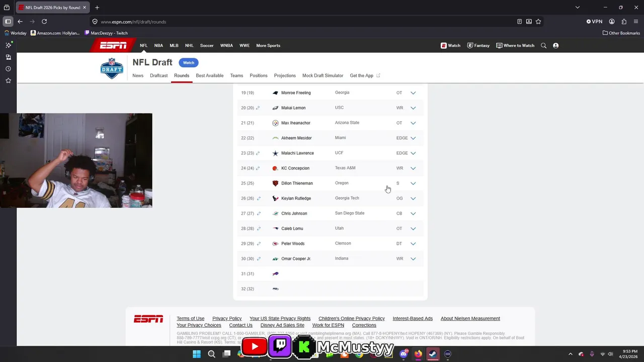This screenshot has width=644, height=362.
Task: Click the trade arrows icon on pick 20
Action: click(x=258, y=108)
